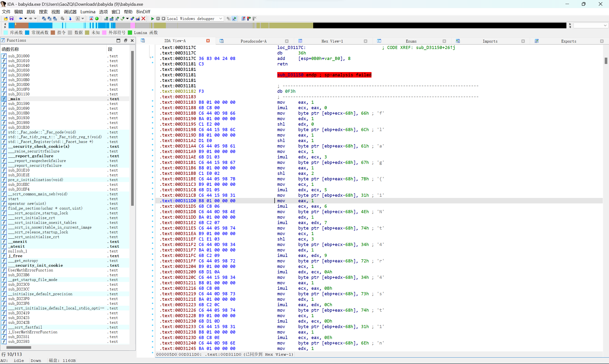
Task: Select _main in the function list
Action: point(65,99)
